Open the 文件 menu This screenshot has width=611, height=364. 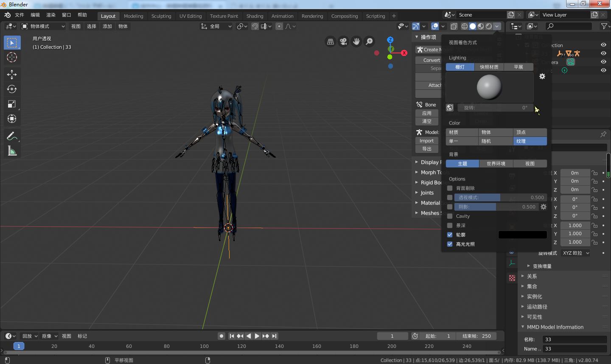[x=20, y=15]
